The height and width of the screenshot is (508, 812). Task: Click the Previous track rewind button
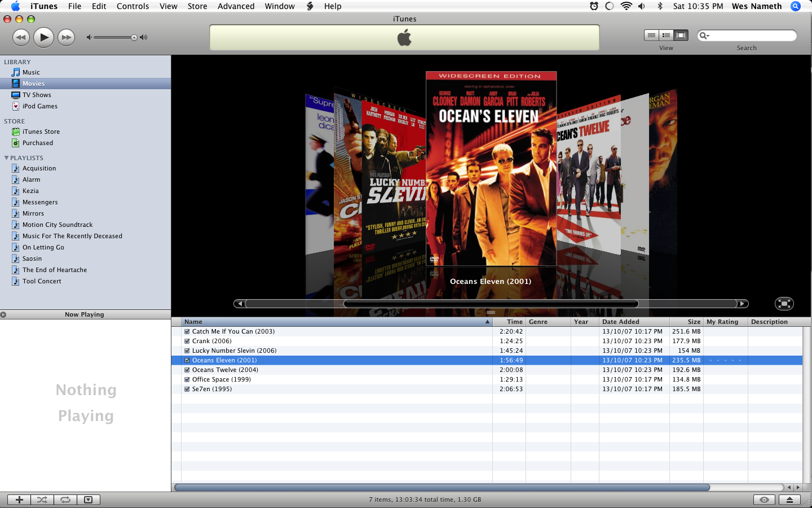pyautogui.click(x=21, y=38)
